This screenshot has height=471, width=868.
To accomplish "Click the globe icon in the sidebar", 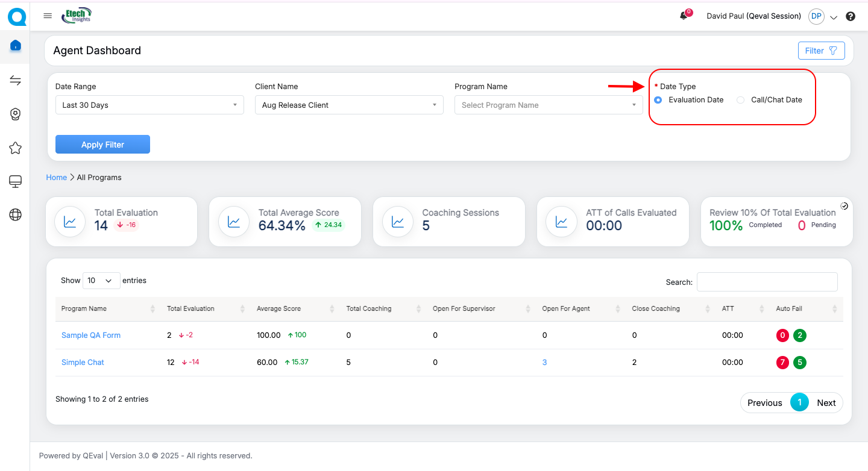I will coord(16,215).
